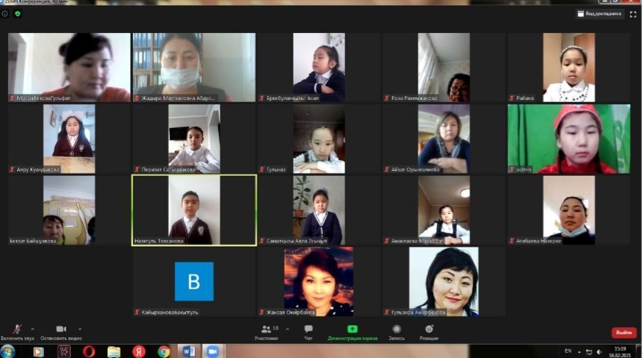Expand the participants options arrow
Image resolution: width=644 pixels, height=358 pixels.
(287, 329)
